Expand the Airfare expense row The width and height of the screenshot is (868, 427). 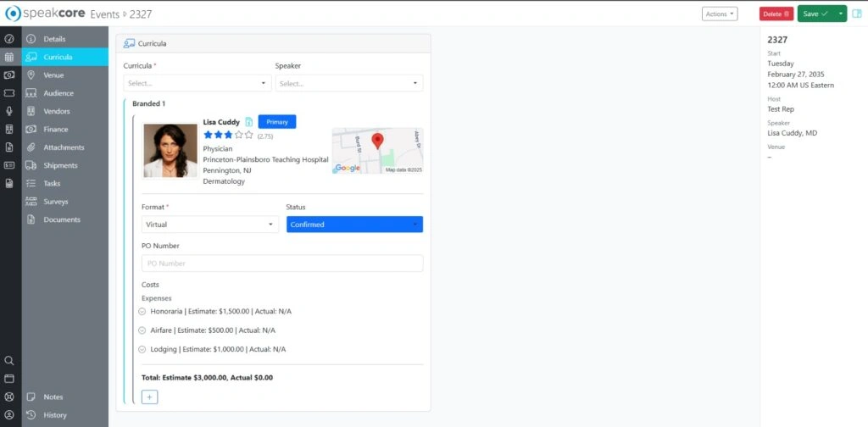click(x=142, y=330)
